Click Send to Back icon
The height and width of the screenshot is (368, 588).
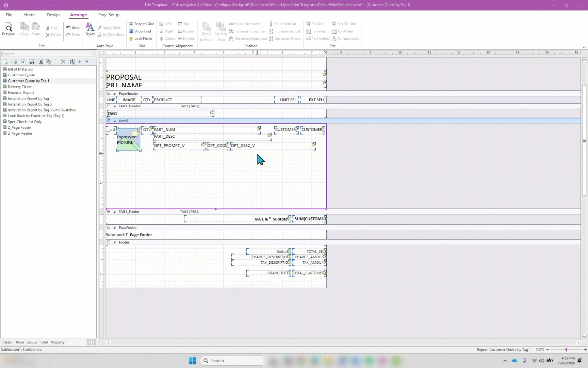[221, 32]
